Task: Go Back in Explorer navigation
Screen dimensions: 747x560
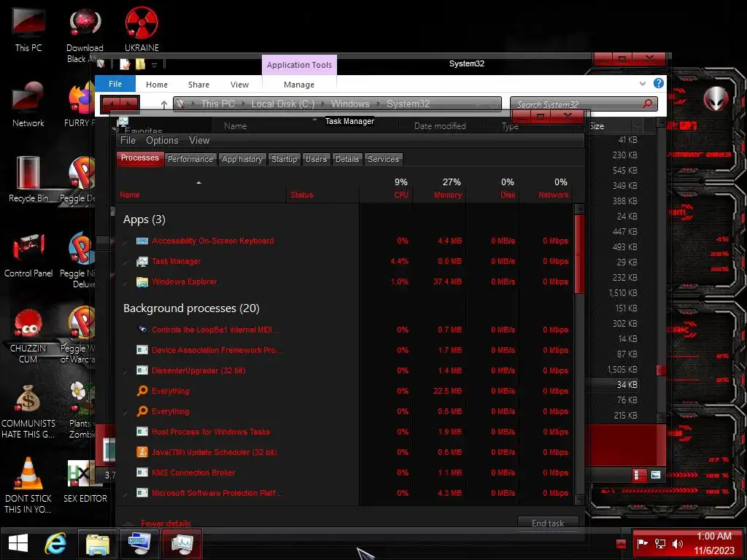Action: 111,104
